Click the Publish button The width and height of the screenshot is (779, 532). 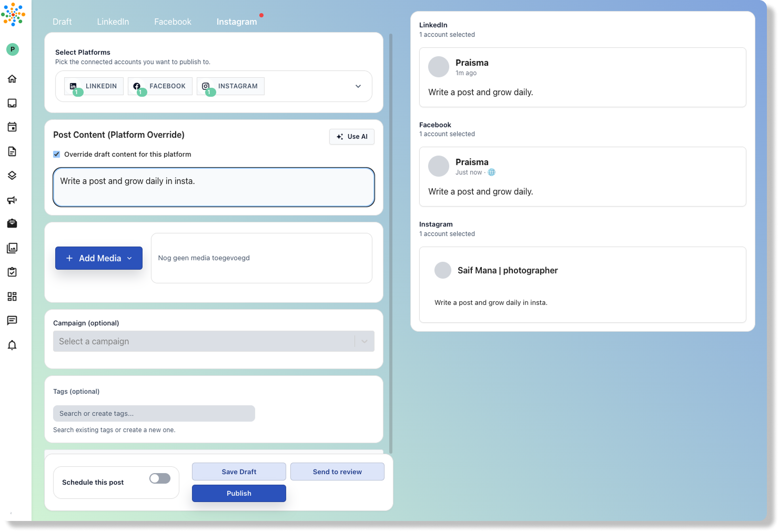pos(239,493)
